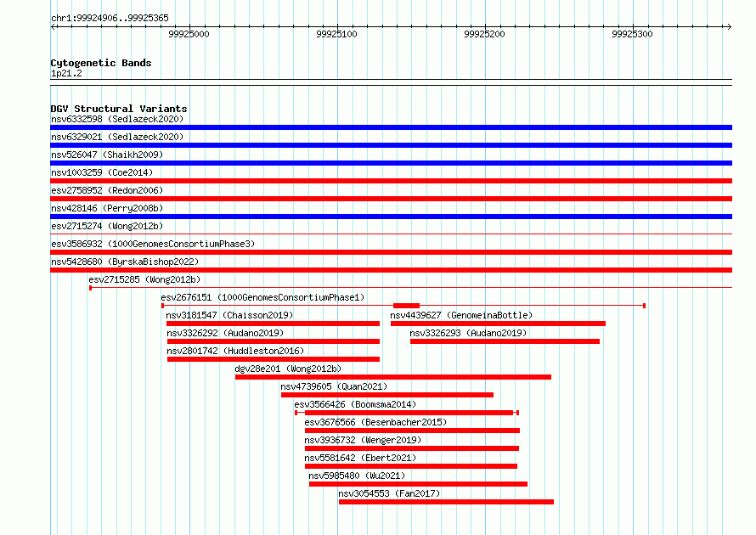Click the 99925300 ruler position label
Viewport: 756px width, 535px height.
coord(632,34)
